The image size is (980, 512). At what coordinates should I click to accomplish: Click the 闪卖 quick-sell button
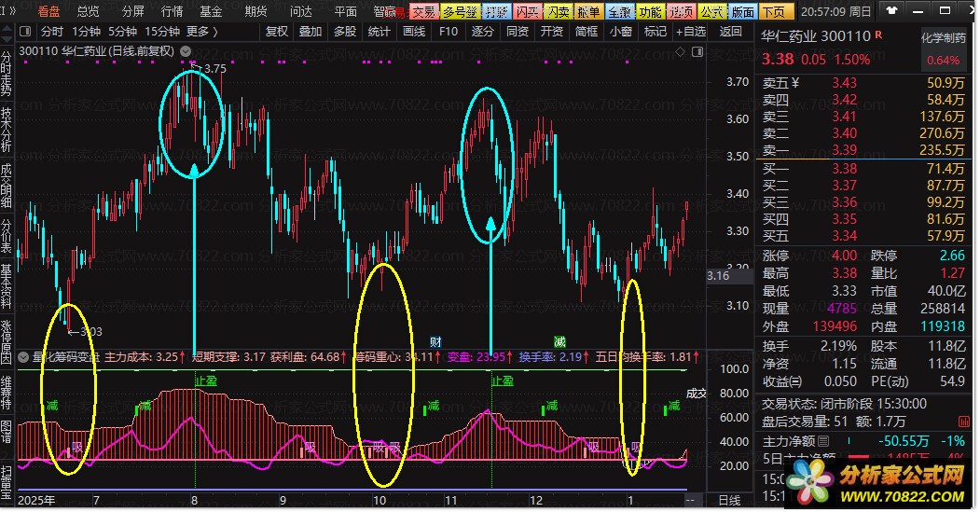(x=559, y=11)
